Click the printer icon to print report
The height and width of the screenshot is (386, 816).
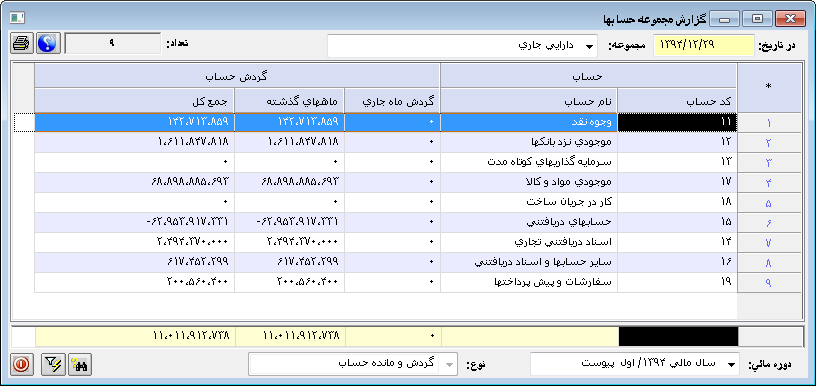tap(22, 43)
